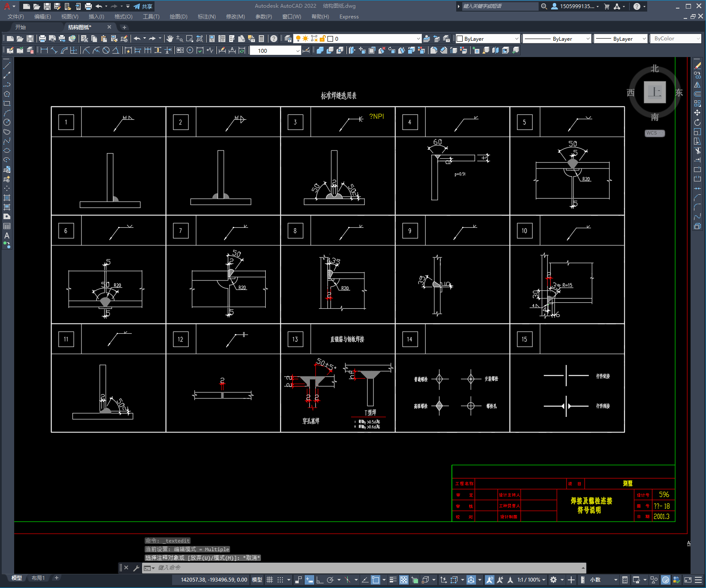Open the linetype ByLayer dropdown

tap(557, 39)
